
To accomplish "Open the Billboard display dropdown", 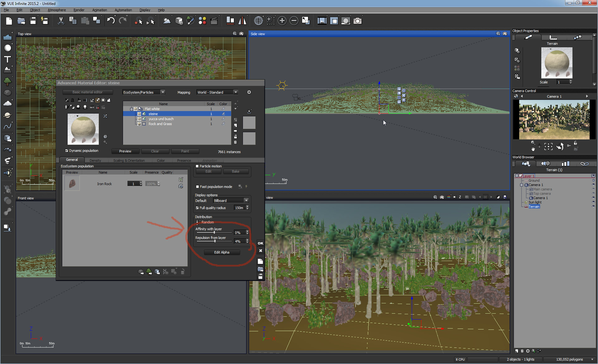I will tap(246, 201).
